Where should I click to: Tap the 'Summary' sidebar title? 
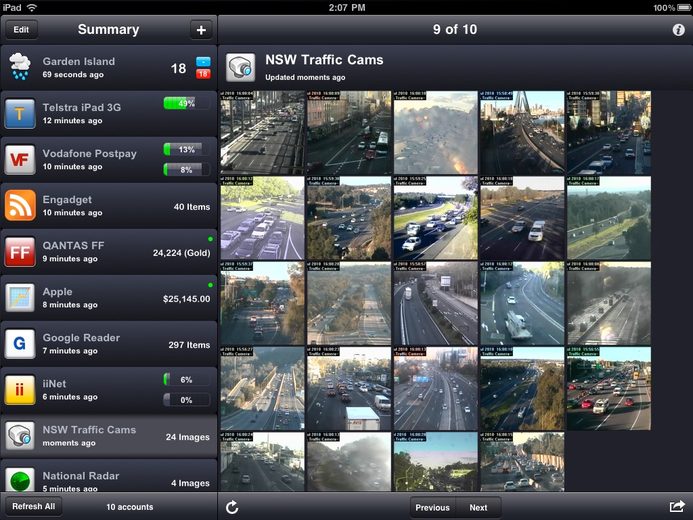(108, 30)
